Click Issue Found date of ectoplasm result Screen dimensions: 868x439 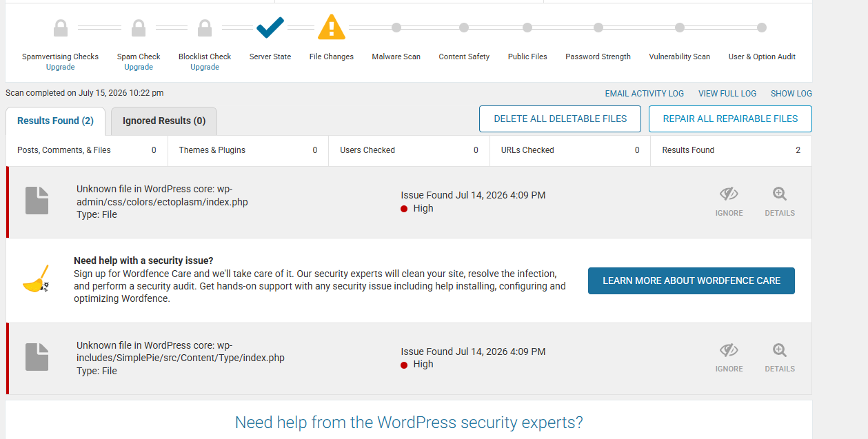coord(473,196)
